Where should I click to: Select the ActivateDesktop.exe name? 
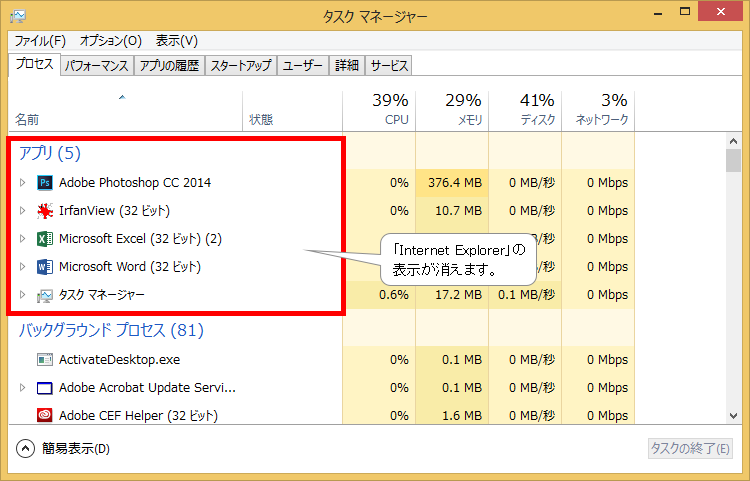pos(120,360)
